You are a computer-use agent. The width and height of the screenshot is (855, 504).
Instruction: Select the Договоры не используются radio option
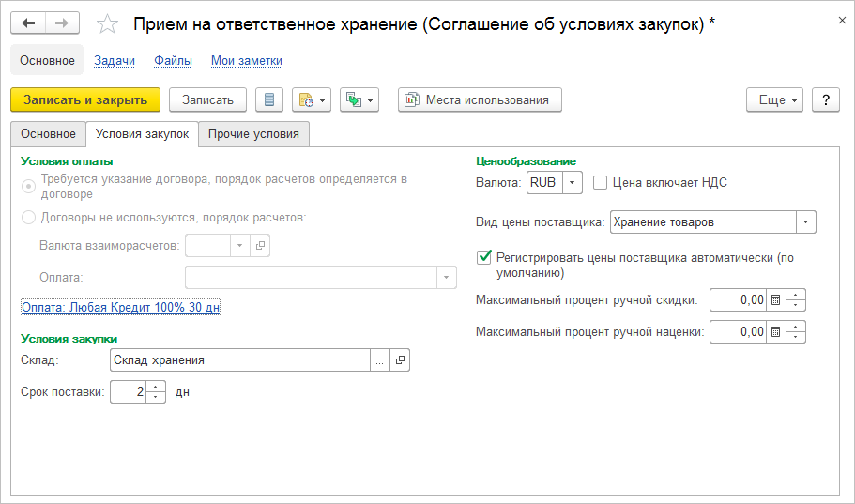coord(29,218)
